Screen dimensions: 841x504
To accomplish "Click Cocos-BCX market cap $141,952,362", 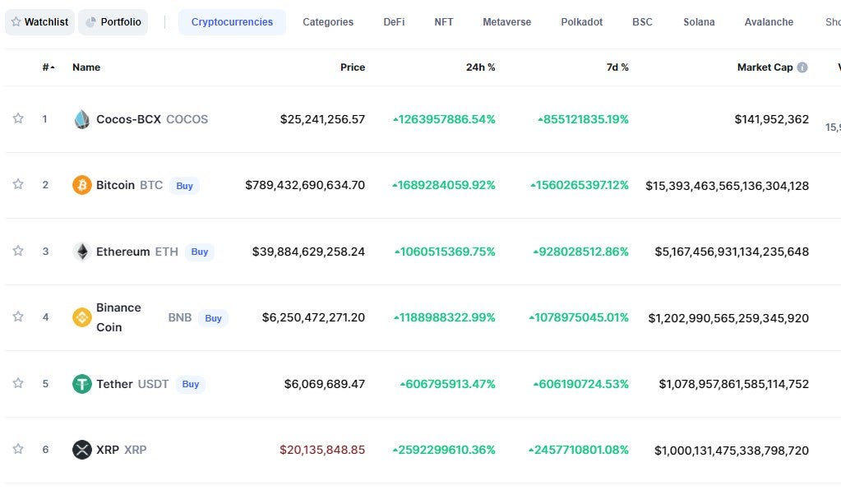I will pyautogui.click(x=772, y=119).
